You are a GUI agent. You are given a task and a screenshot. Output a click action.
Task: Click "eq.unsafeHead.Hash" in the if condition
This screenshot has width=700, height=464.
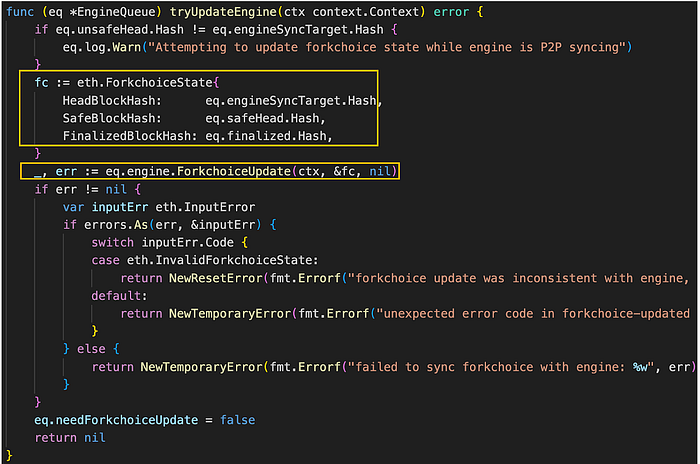click(x=119, y=30)
